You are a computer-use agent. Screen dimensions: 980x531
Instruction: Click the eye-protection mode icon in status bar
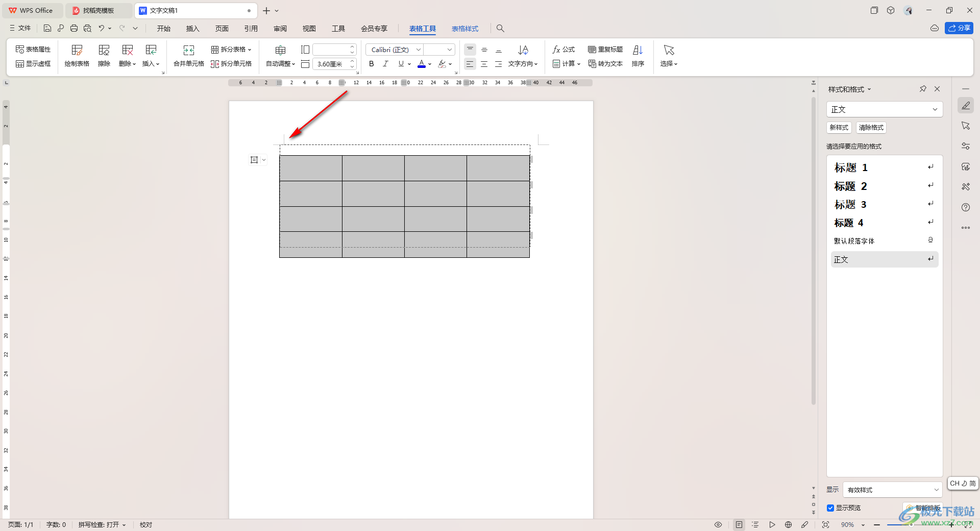(718, 524)
